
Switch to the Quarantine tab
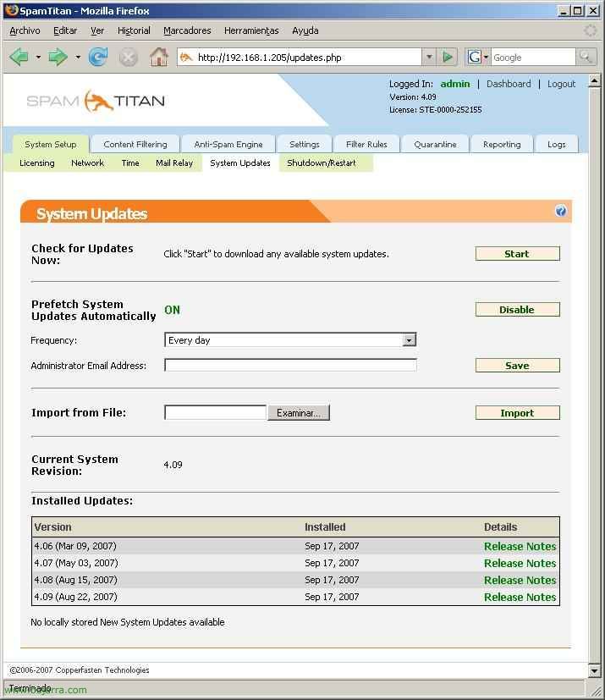tap(435, 144)
